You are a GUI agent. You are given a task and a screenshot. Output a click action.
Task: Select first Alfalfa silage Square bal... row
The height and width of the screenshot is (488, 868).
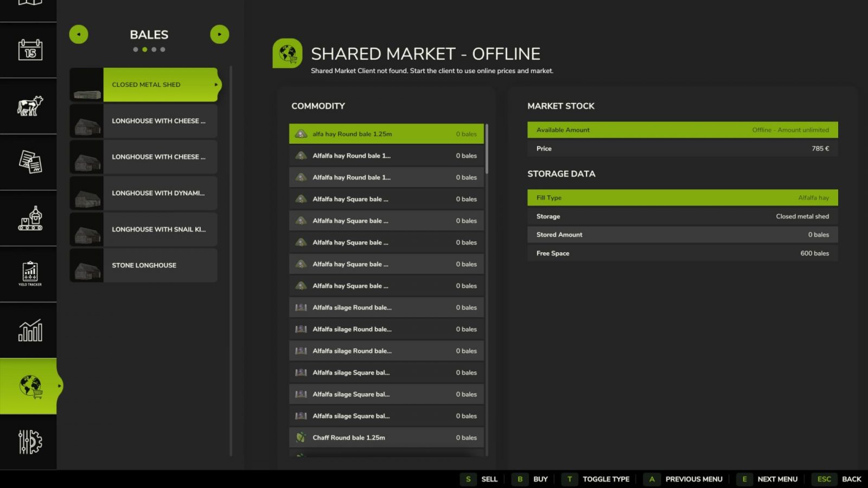[386, 373]
